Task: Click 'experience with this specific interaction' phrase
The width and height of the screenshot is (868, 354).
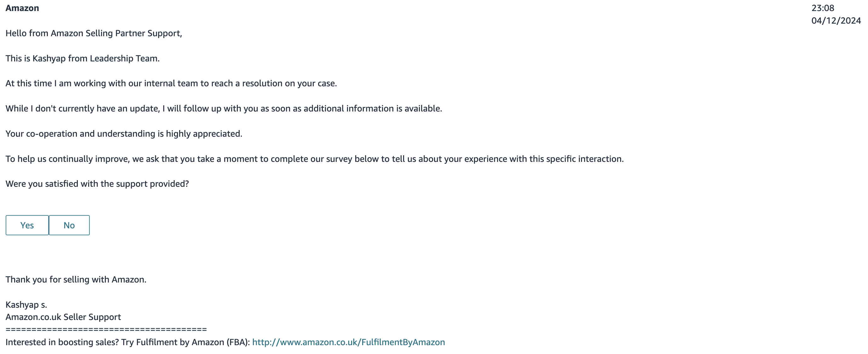Action: tap(544, 159)
